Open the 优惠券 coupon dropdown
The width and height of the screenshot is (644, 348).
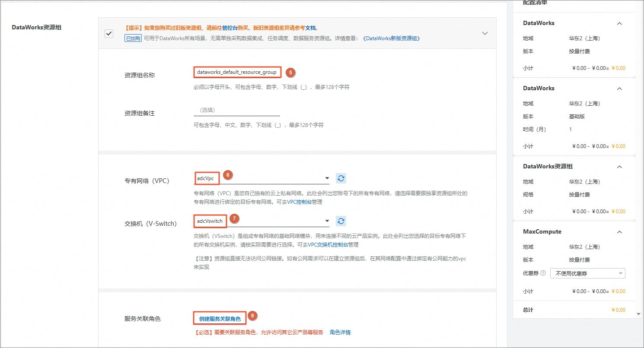(587, 273)
